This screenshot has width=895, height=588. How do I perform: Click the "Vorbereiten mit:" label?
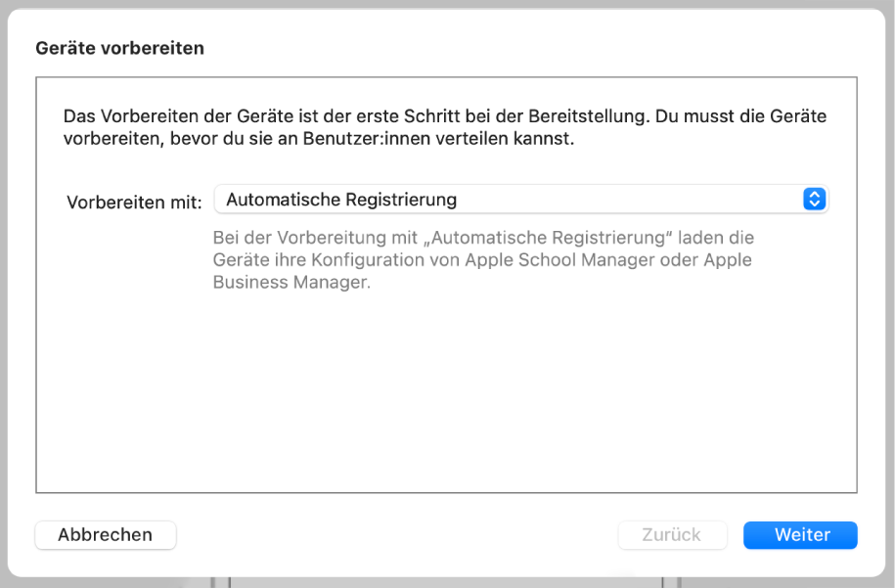click(139, 202)
